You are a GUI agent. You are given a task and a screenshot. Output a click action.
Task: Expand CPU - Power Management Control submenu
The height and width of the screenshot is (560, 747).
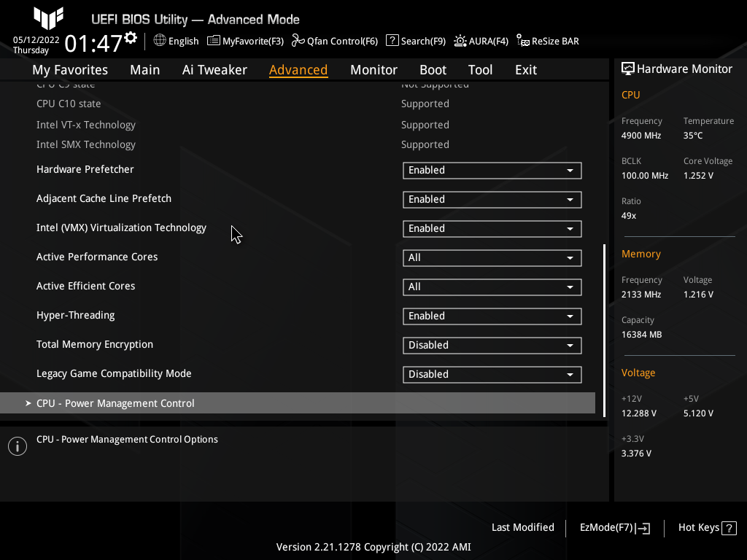pos(298,402)
